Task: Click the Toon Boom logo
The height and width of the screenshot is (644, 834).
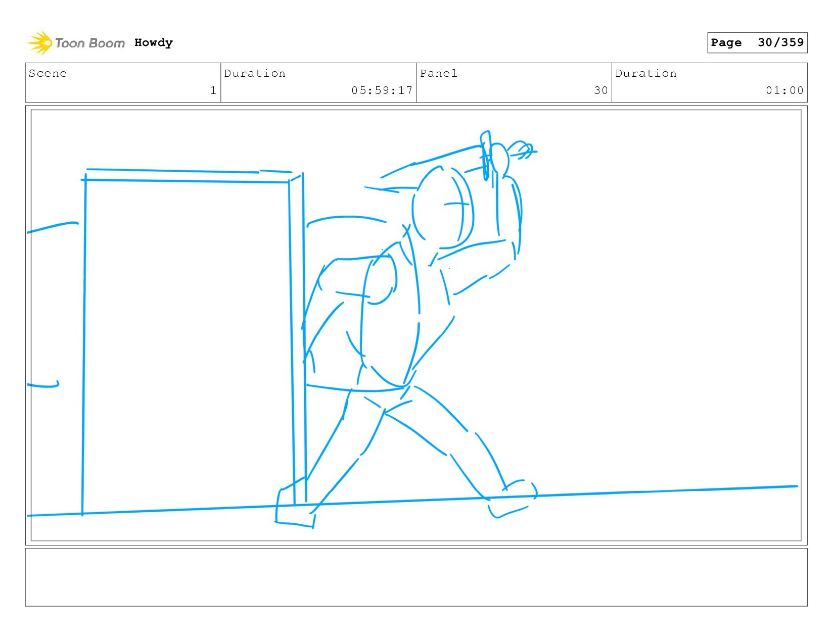Action: click(76, 43)
